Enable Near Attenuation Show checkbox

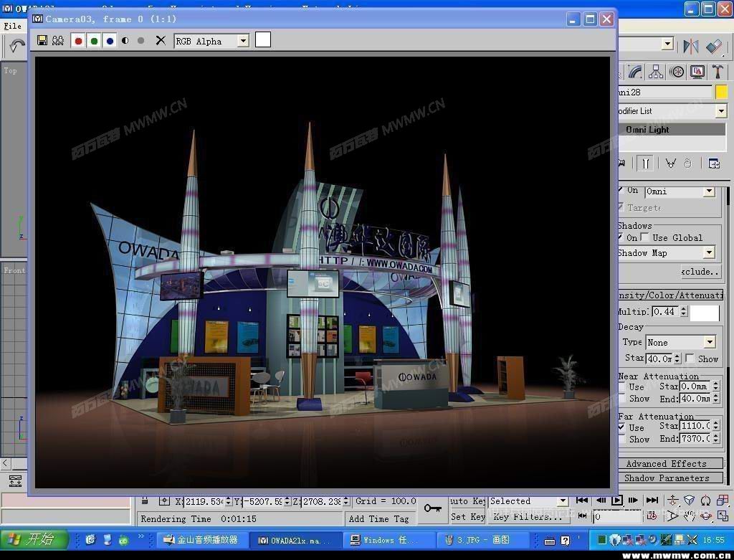click(622, 399)
